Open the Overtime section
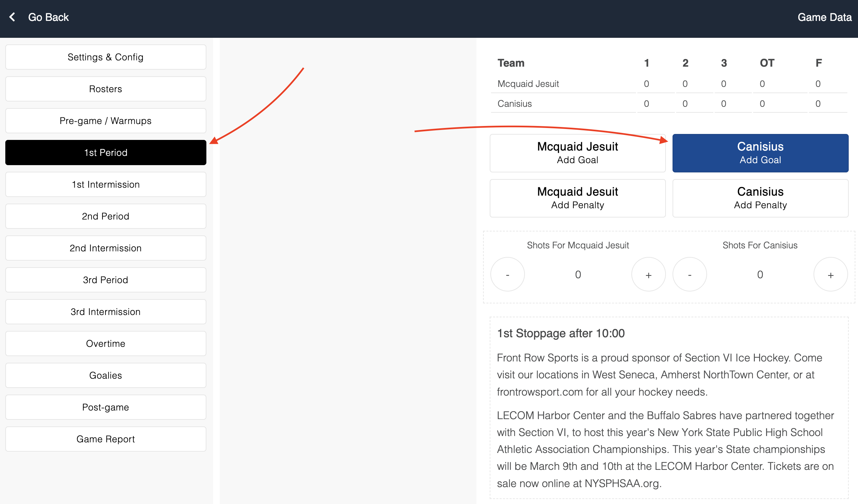Image resolution: width=858 pixels, height=504 pixels. tap(106, 344)
